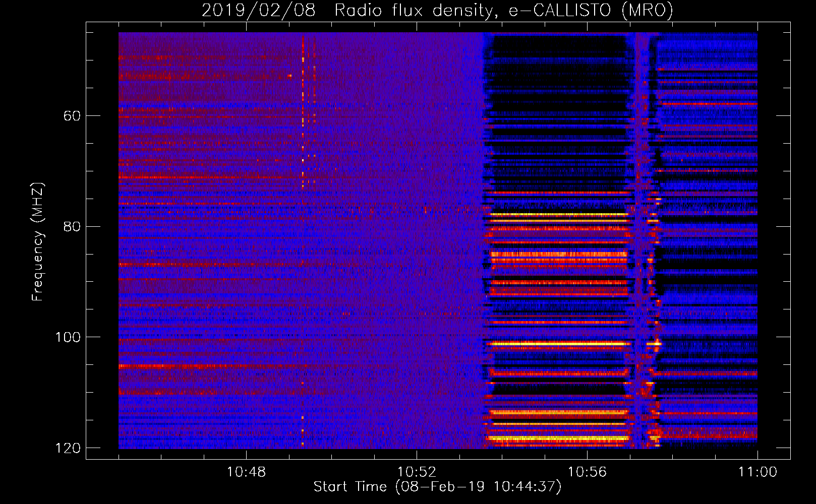This screenshot has width=816, height=504.
Task: Click the 10:48 time tick label
Action: (246, 472)
